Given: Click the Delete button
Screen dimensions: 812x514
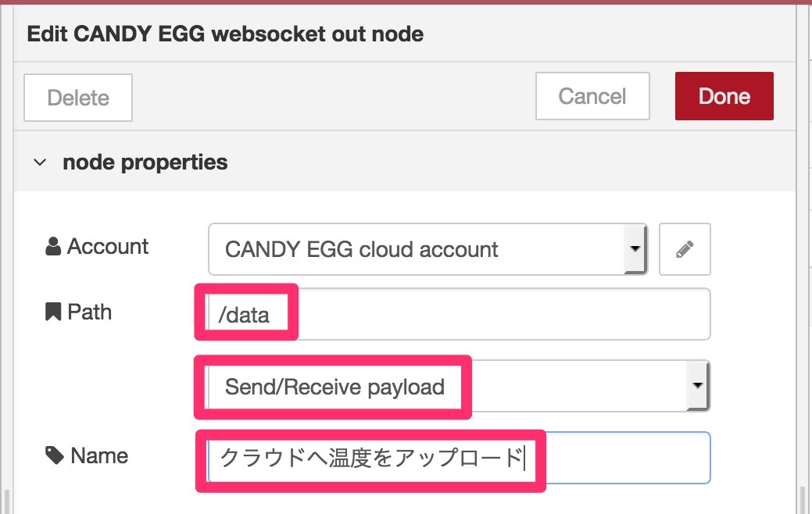Looking at the screenshot, I should 78,98.
